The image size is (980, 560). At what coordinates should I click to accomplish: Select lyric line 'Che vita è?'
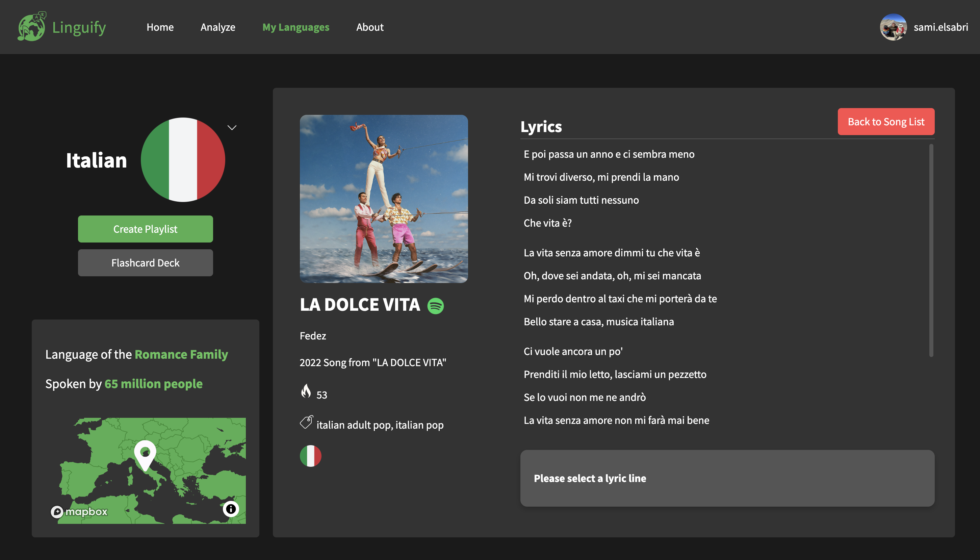tap(547, 223)
